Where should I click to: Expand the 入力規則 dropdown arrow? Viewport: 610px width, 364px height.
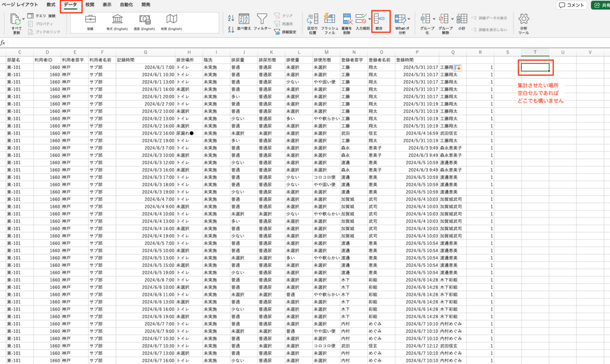click(x=370, y=20)
